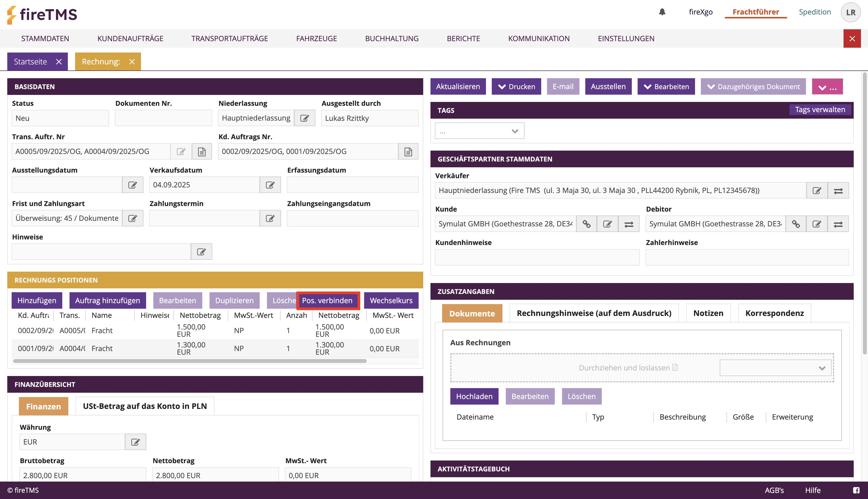
Task: Click swap arrows icon next to Verkäufer
Action: (838, 191)
